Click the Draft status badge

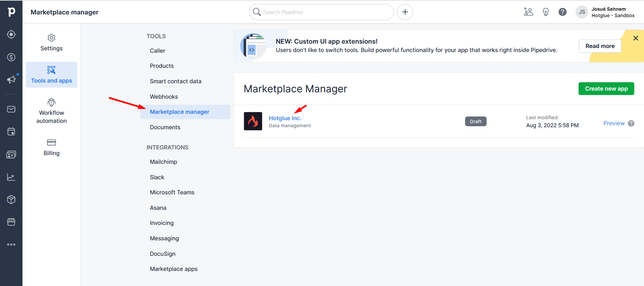476,122
